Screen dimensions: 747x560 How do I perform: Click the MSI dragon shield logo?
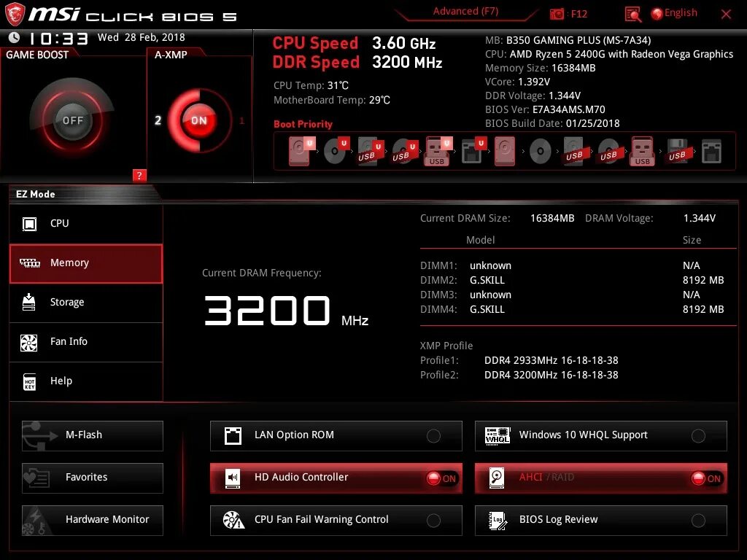click(15, 15)
